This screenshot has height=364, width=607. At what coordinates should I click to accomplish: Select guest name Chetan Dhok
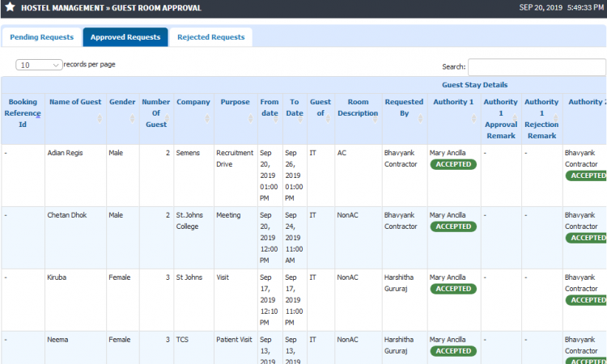(67, 215)
